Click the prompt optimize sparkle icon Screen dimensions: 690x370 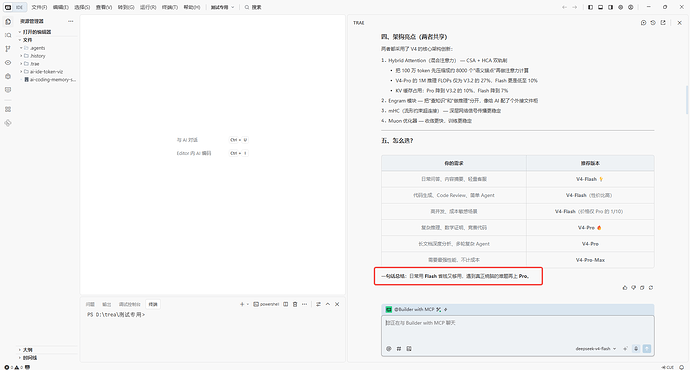point(625,348)
